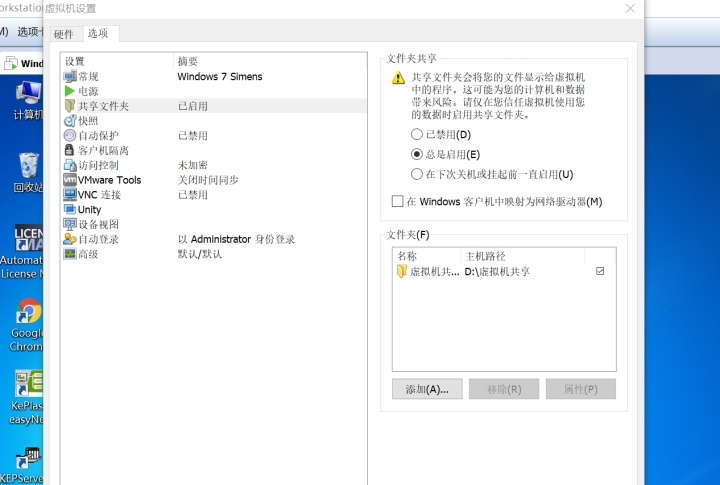
Task: Click '关闭时间同步' summary text
Action: click(208, 180)
